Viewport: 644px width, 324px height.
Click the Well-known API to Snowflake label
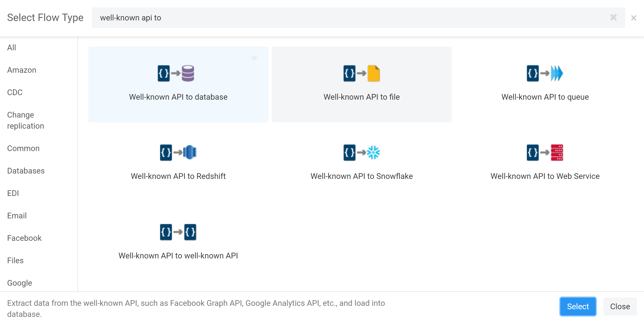[x=361, y=176]
